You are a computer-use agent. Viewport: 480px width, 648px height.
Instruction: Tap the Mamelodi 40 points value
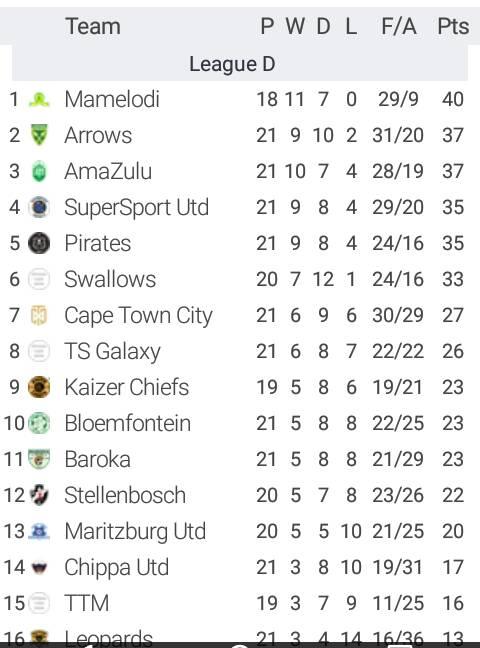point(453,99)
